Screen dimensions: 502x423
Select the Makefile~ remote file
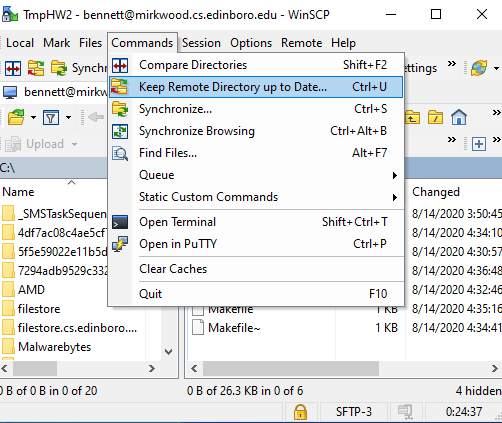[226, 328]
